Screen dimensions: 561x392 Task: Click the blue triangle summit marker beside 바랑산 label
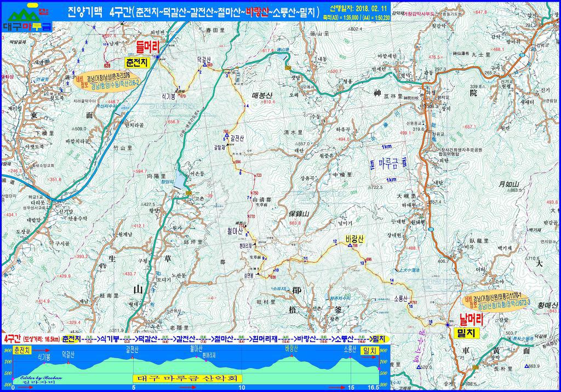pyautogui.click(x=350, y=245)
